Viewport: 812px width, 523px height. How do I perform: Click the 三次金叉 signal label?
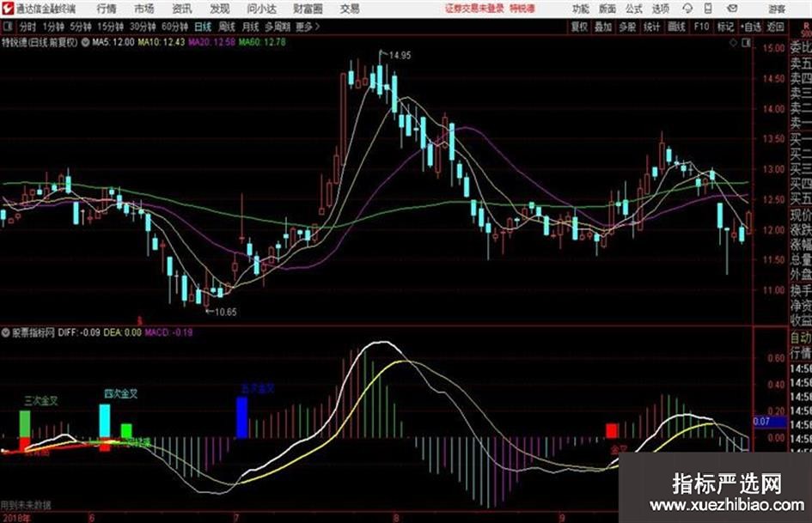pos(41,401)
